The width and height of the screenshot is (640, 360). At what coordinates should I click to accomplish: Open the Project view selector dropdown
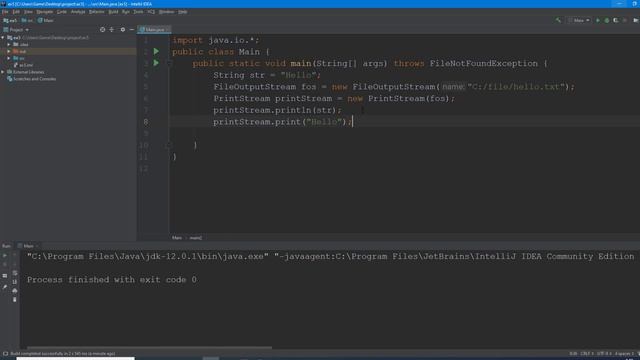click(16, 30)
